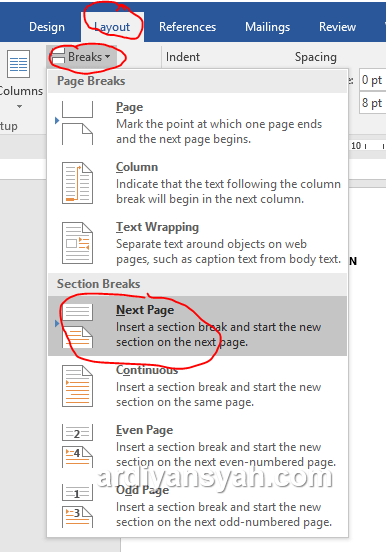Click text 'section on the same page.'
The image size is (386, 552).
click(x=185, y=402)
